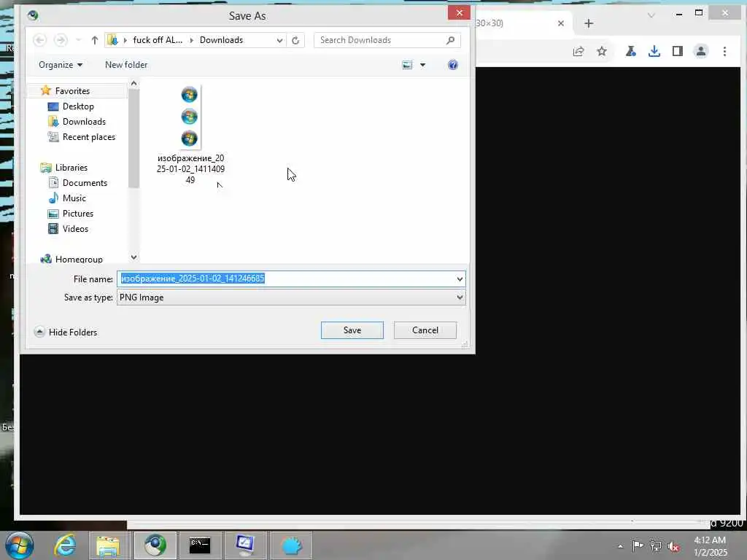This screenshot has width=747, height=560.
Task: Close the Save As dialog
Action: (460, 13)
